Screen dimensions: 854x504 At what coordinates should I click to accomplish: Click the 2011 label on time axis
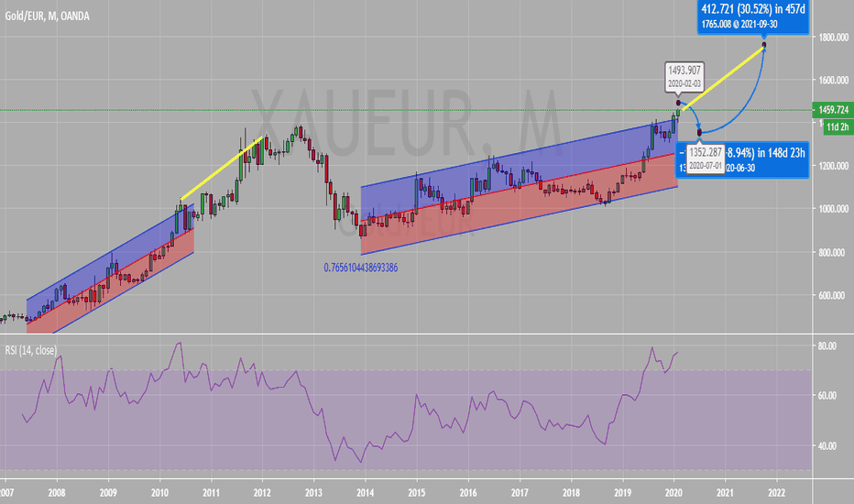(211, 493)
